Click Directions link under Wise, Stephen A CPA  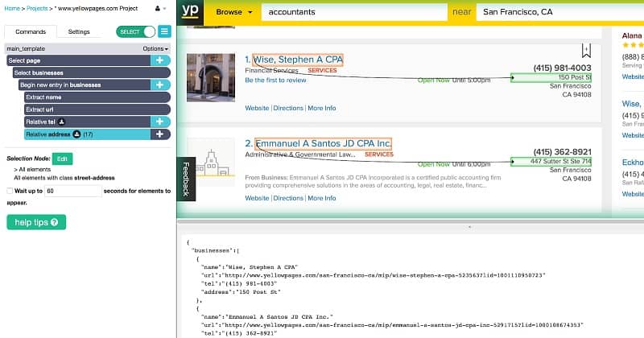click(x=288, y=108)
